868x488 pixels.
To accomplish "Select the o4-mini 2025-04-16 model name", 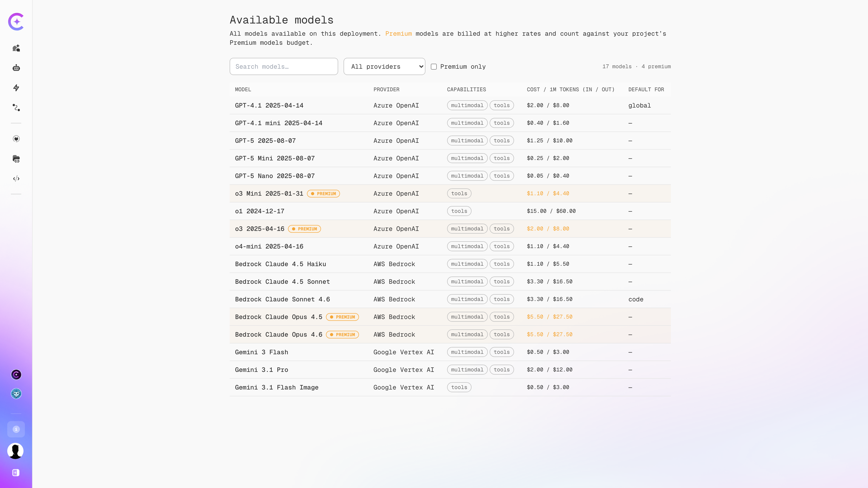I will click(x=269, y=246).
